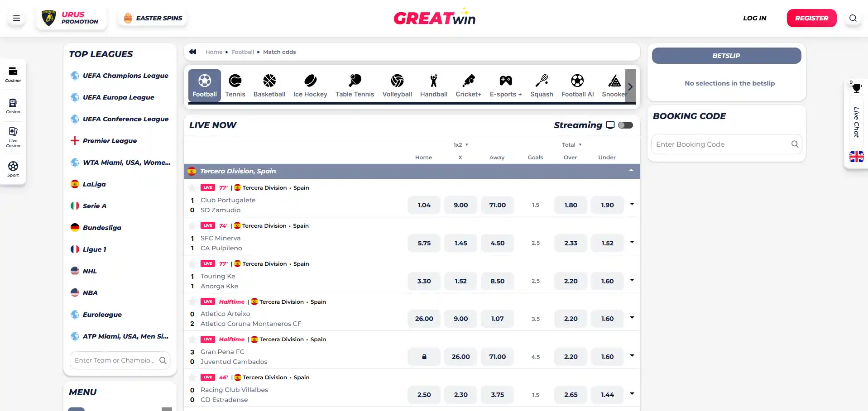Open the Urus Promotion banner

(x=71, y=18)
